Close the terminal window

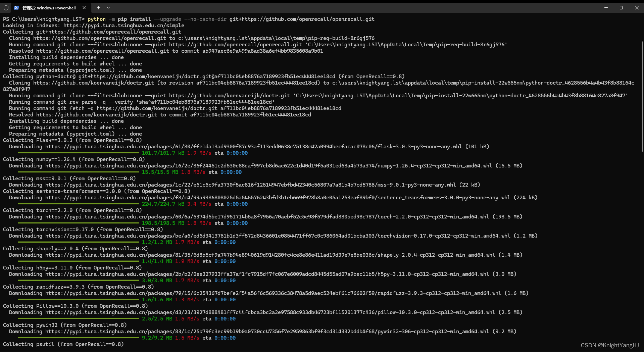click(637, 8)
